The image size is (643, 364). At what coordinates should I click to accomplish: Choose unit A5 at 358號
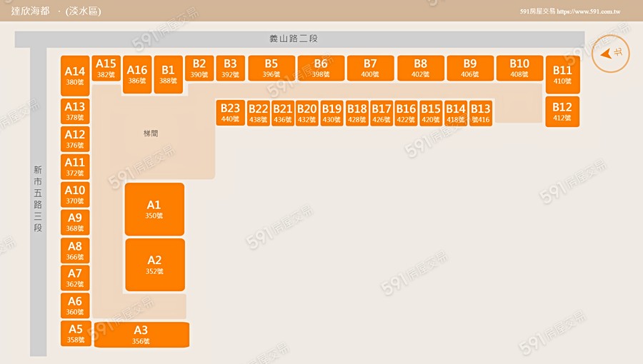(75, 333)
